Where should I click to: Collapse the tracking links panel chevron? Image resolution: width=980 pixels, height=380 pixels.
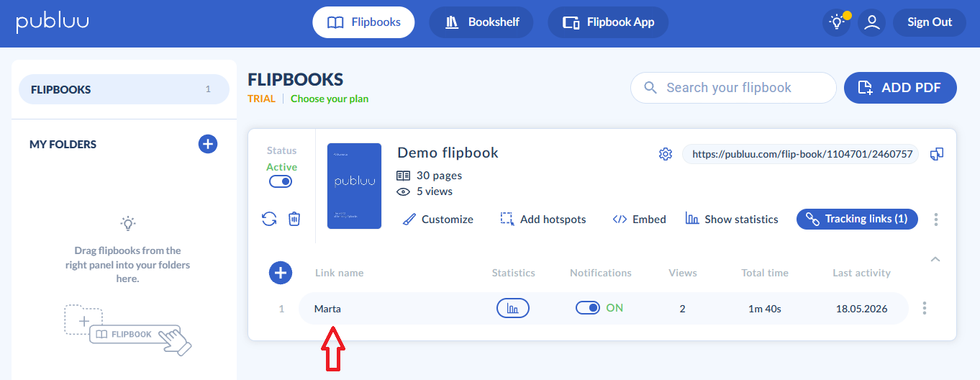point(935,259)
